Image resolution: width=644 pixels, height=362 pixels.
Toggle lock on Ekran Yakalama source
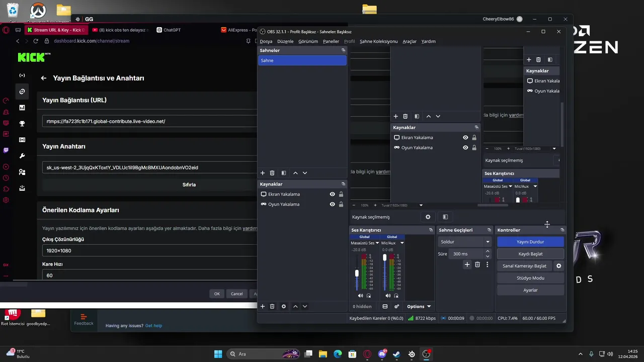(341, 194)
